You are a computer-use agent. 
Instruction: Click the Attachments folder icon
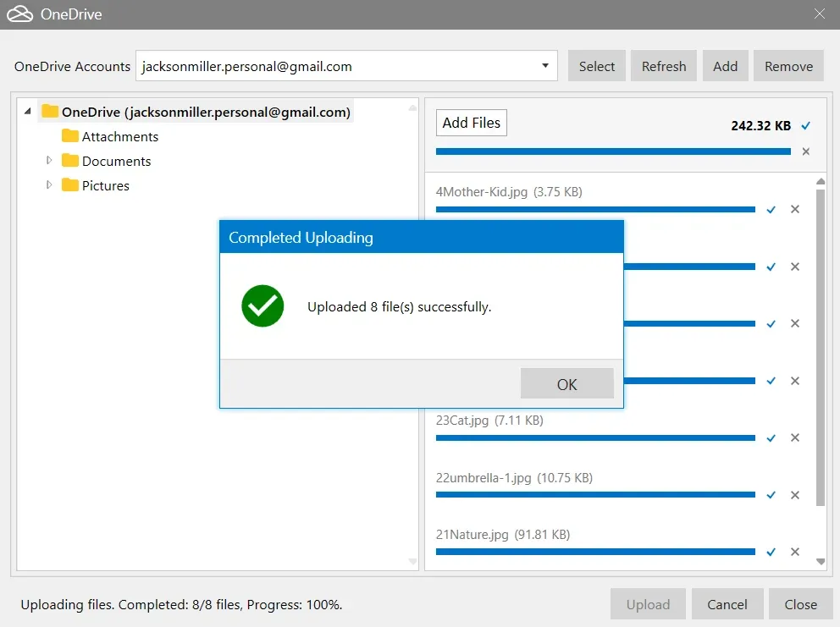click(x=69, y=135)
